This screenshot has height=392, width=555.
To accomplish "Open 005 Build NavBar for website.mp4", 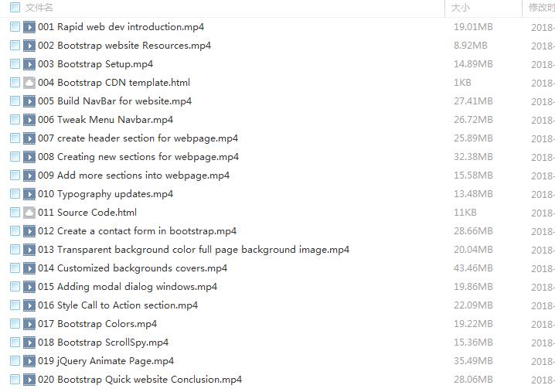I will (x=114, y=101).
